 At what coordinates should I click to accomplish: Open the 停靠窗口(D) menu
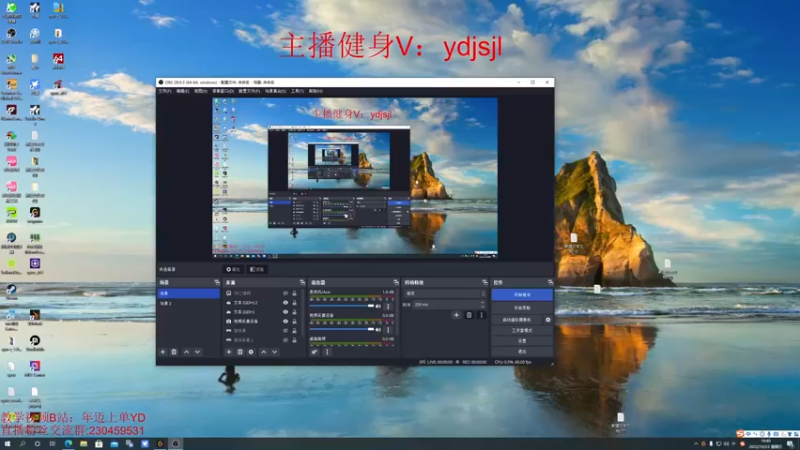coord(223,91)
